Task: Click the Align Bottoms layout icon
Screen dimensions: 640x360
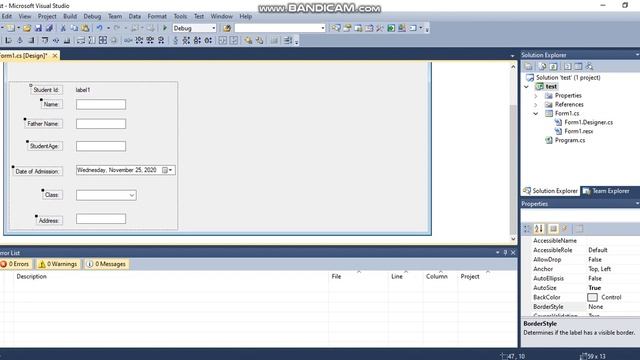Action: [x=67, y=40]
